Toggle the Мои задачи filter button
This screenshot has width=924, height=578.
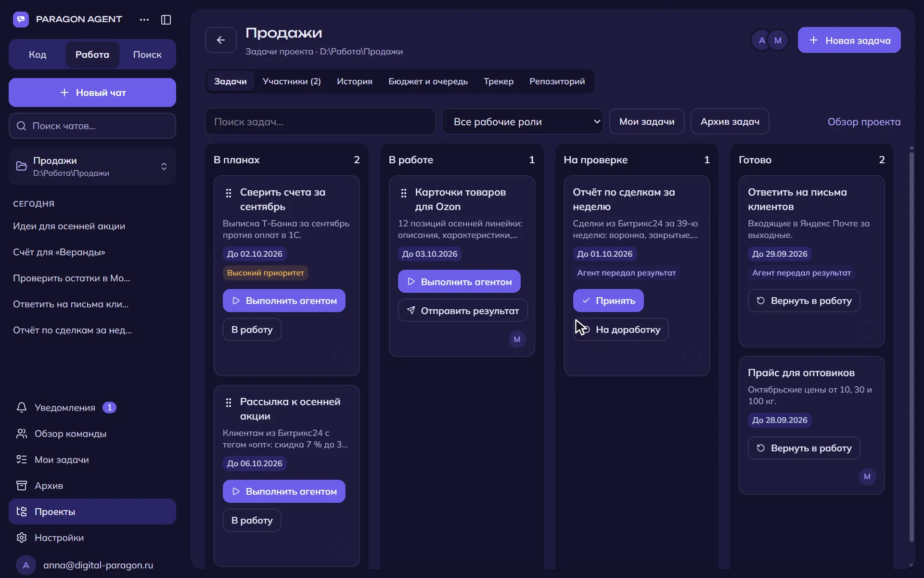[x=647, y=122]
